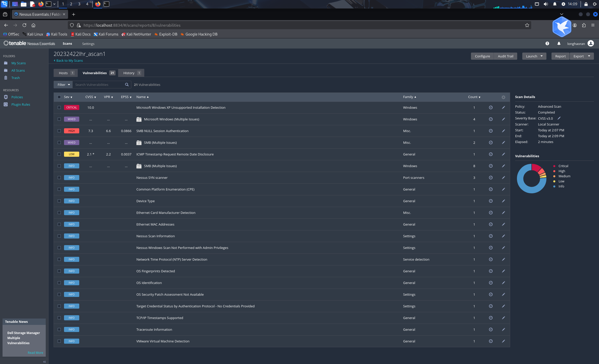This screenshot has height=364, width=599.
Task: Click the Back to My Scans link
Action: (x=69, y=60)
